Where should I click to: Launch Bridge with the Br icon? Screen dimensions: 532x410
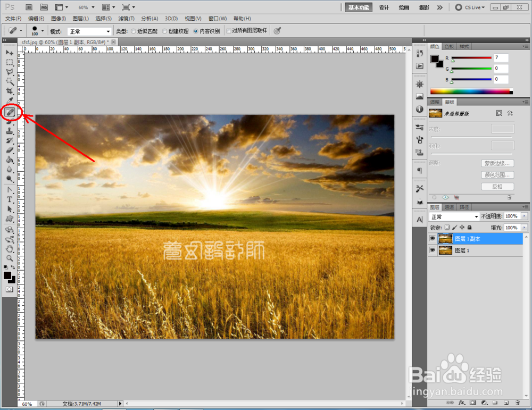[x=29, y=7]
